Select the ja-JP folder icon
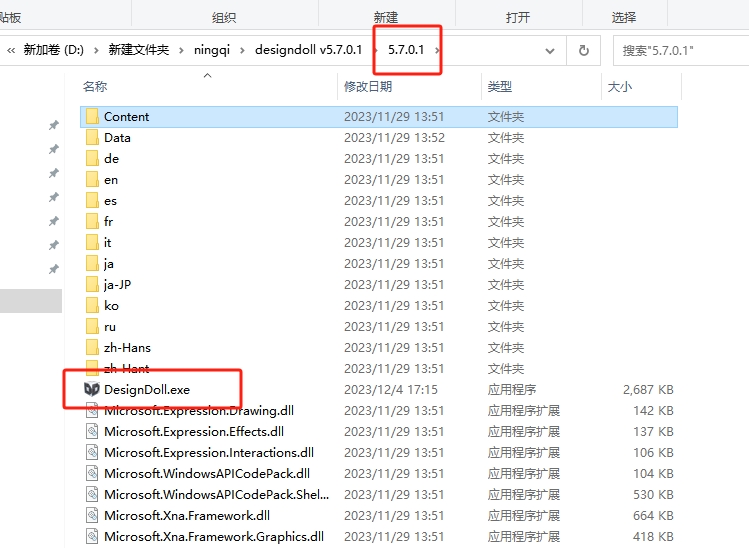Screen dimensions: 749x548 tap(92, 285)
